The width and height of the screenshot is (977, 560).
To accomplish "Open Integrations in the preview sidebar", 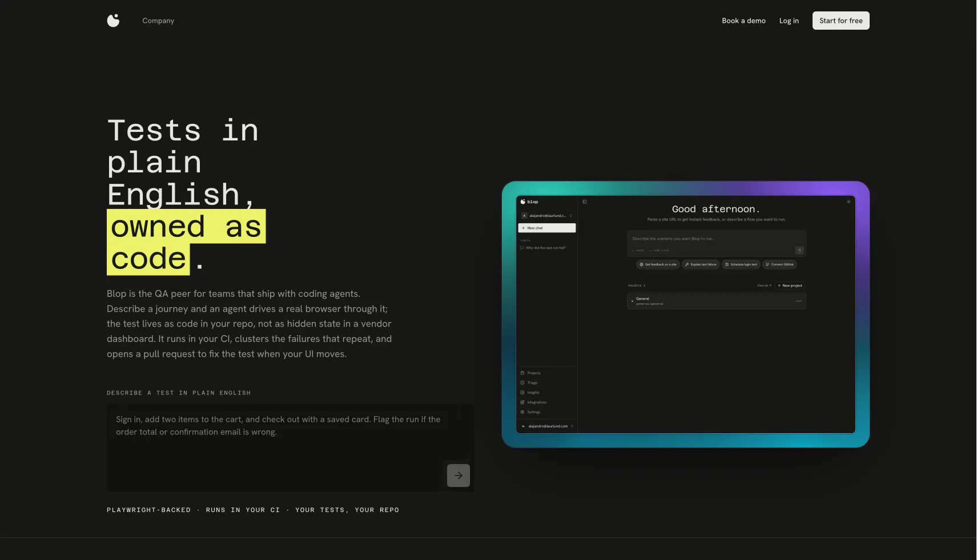I will click(533, 402).
